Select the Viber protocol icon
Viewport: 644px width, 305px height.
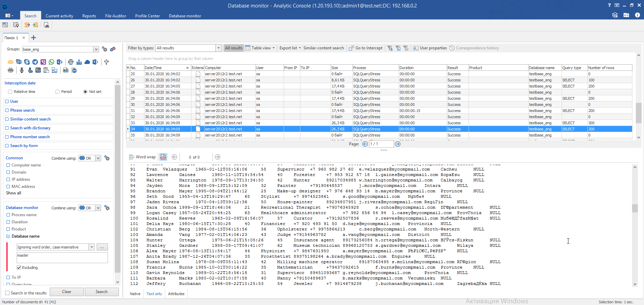43,62
